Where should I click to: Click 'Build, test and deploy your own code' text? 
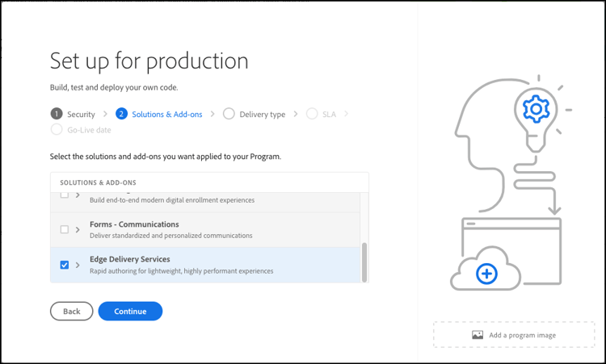click(x=114, y=88)
